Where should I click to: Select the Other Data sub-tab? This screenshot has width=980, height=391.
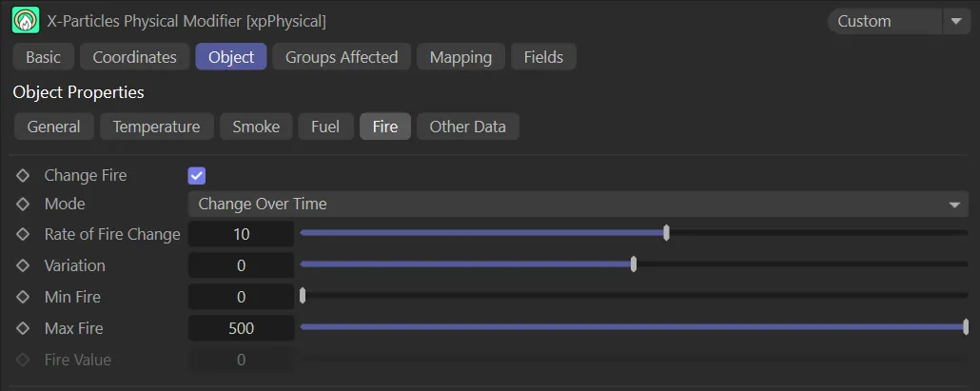(467, 127)
